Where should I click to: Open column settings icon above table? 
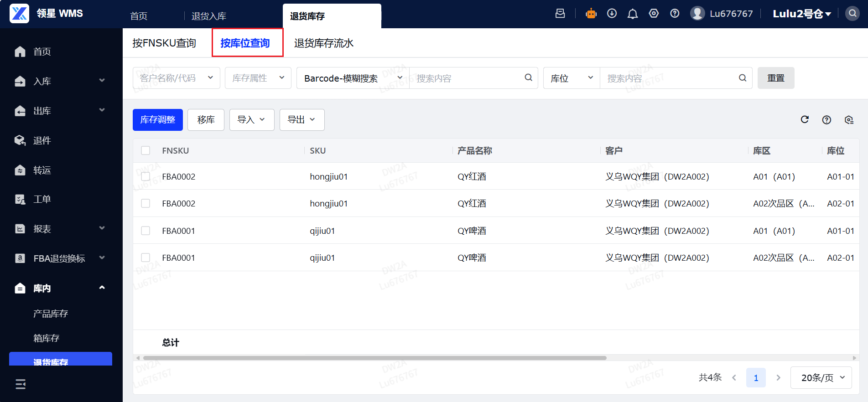click(849, 120)
